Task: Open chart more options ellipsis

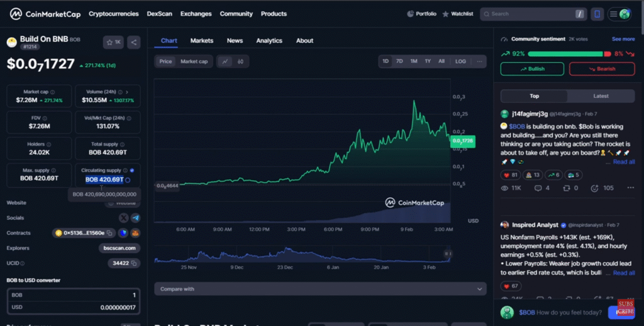Action: point(479,61)
